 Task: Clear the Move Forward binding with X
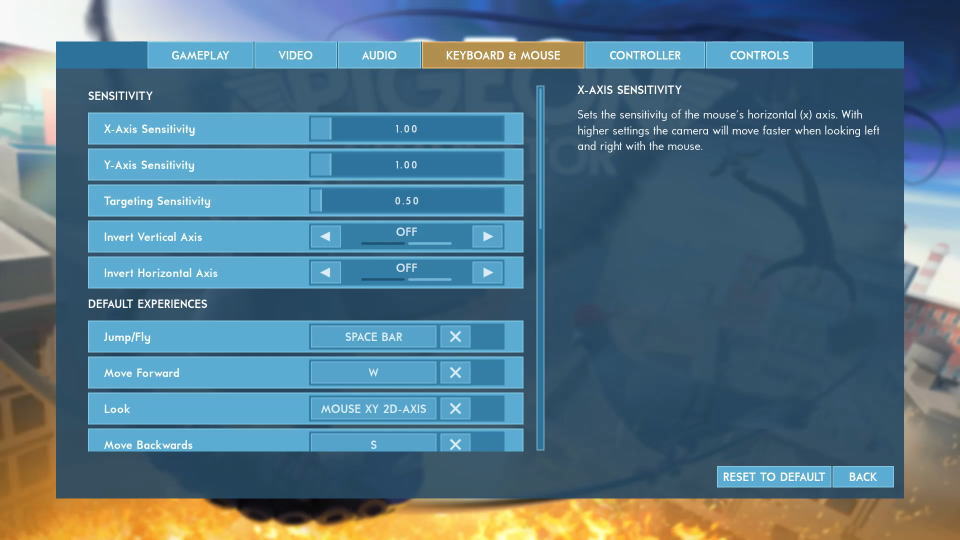pos(455,373)
